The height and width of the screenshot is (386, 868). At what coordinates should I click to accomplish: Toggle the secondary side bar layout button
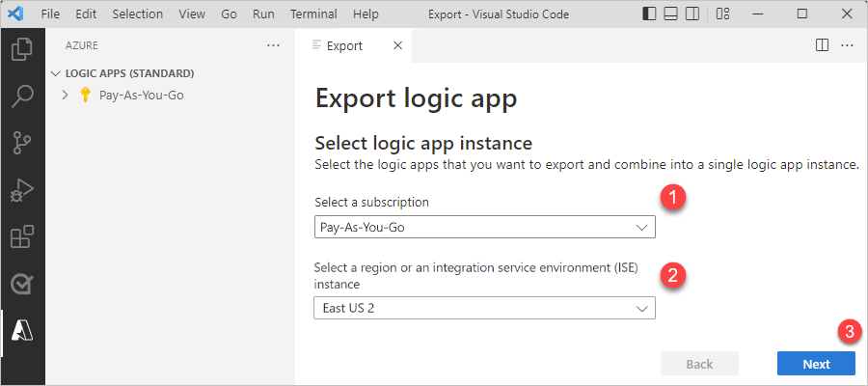[x=693, y=14]
